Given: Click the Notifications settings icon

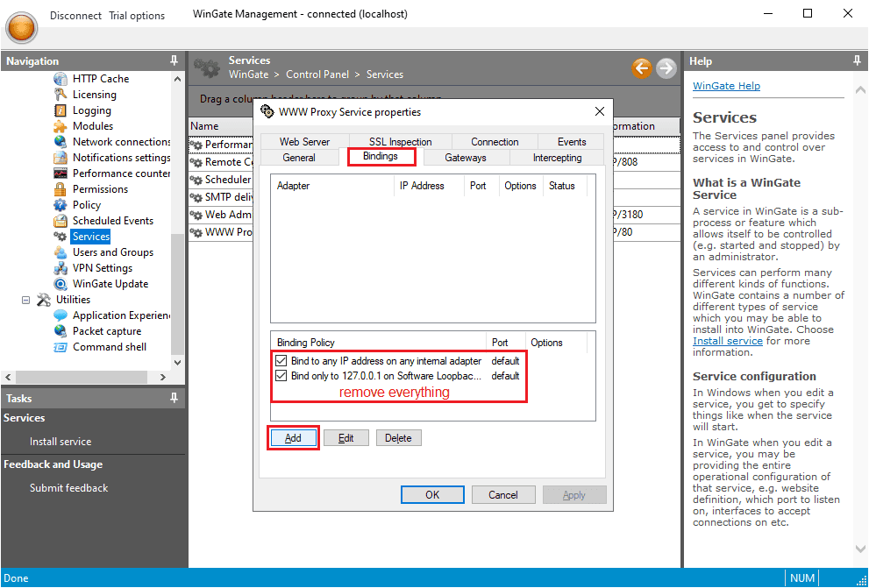Looking at the screenshot, I should click(61, 158).
